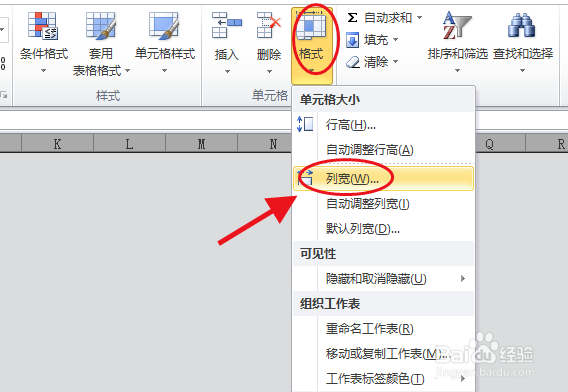The height and width of the screenshot is (392, 568).
Task: Choose 重命名工作表(R) menu entry
Action: 384,329
